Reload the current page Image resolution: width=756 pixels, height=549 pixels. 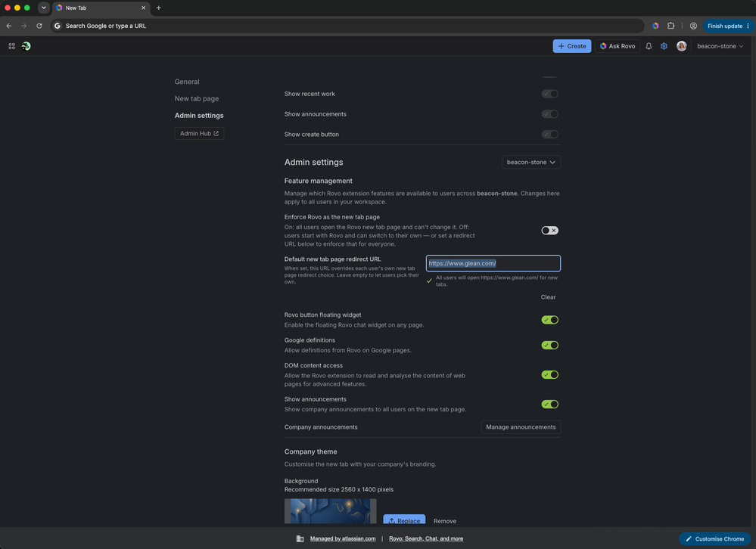pos(39,26)
